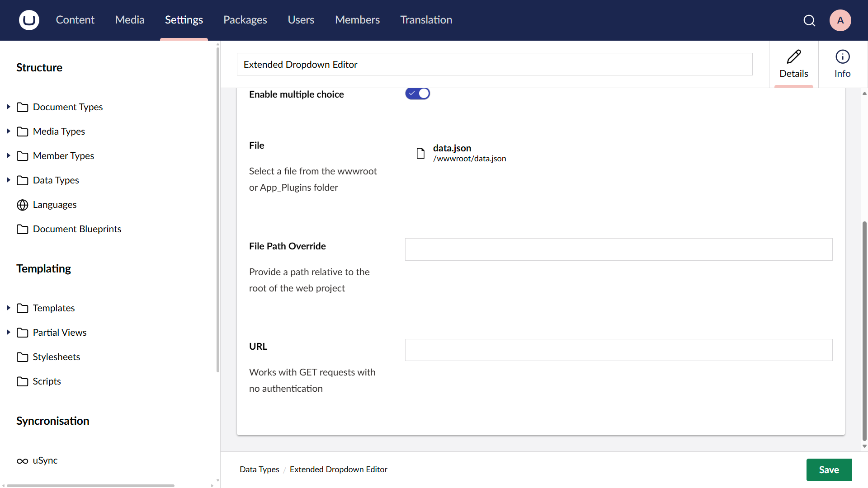Click inside the URL input field
This screenshot has height=488, width=868.
[x=618, y=350]
